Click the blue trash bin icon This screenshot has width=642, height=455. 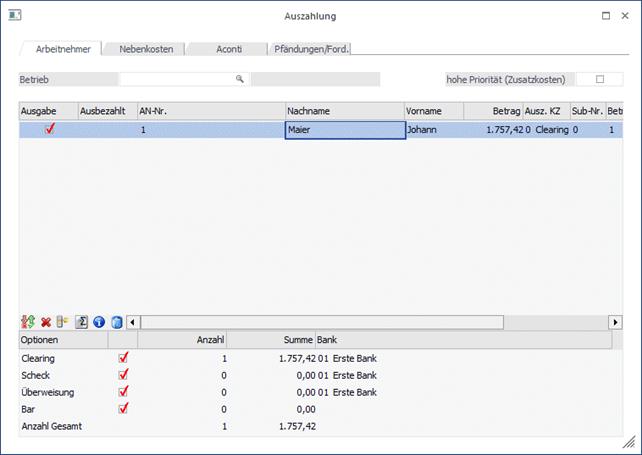click(116, 322)
